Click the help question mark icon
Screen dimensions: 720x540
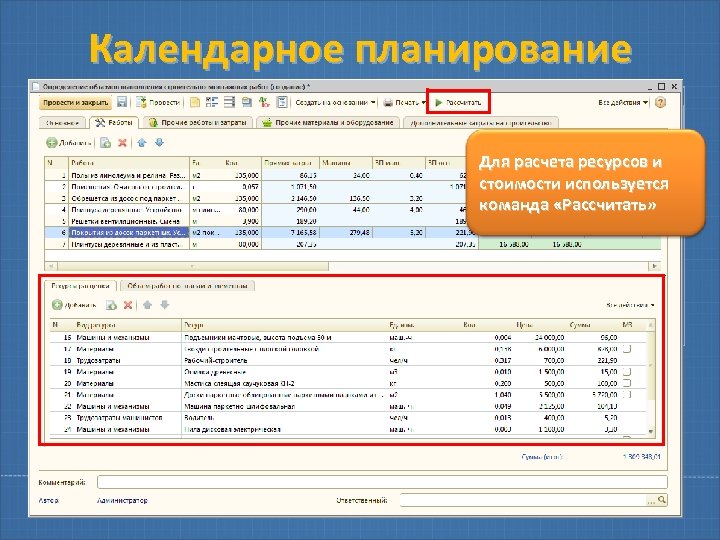coord(660,102)
